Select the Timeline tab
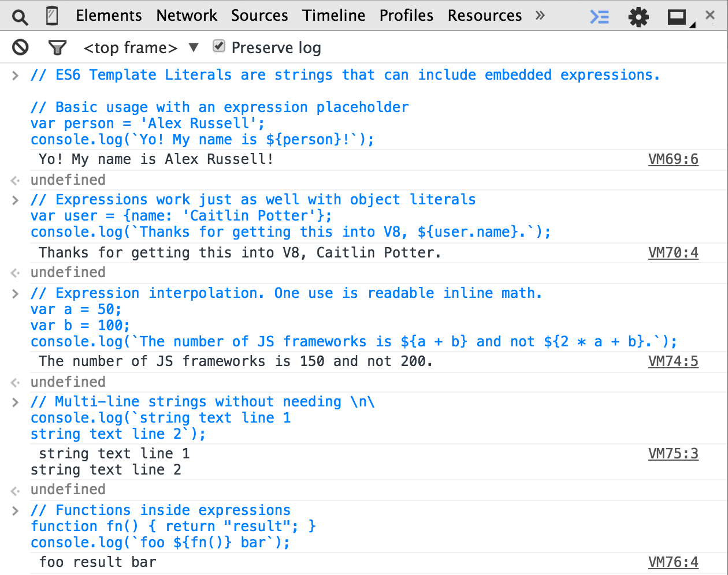The width and height of the screenshot is (728, 575). point(334,16)
